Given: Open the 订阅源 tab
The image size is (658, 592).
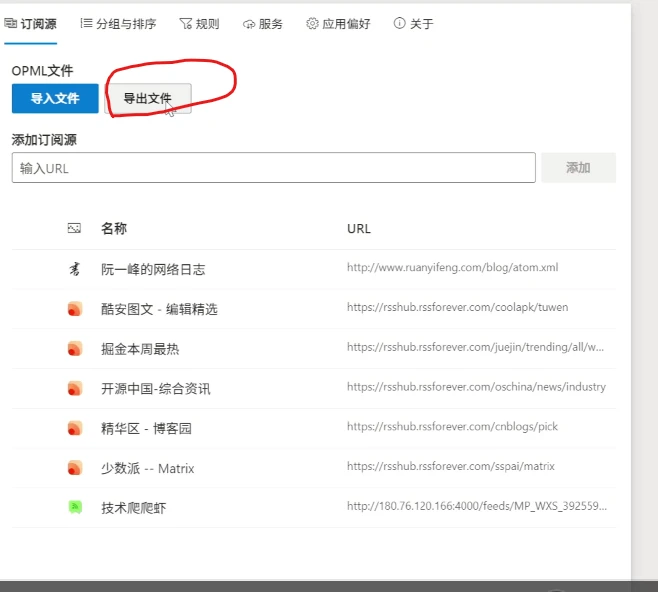Looking at the screenshot, I should coord(30,24).
